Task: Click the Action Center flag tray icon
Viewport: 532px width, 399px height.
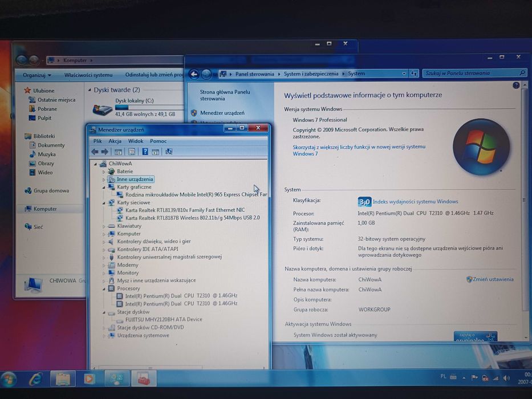Action: click(x=474, y=377)
